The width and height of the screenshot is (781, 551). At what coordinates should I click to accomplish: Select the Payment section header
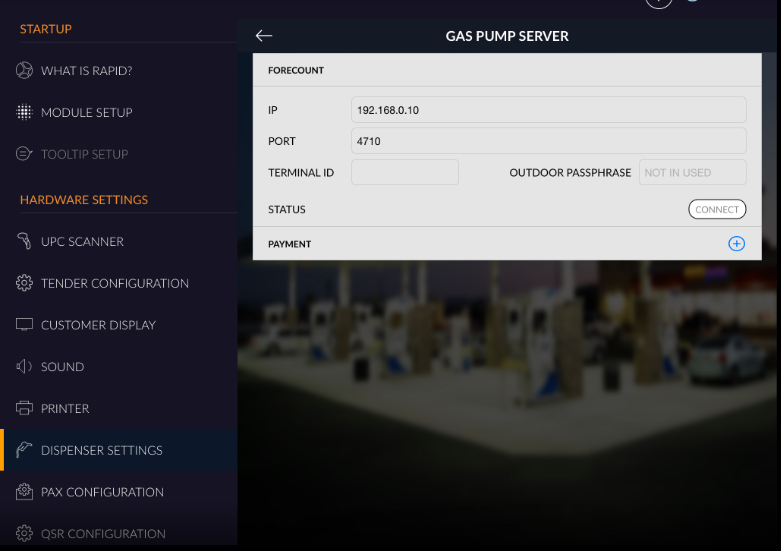click(290, 244)
